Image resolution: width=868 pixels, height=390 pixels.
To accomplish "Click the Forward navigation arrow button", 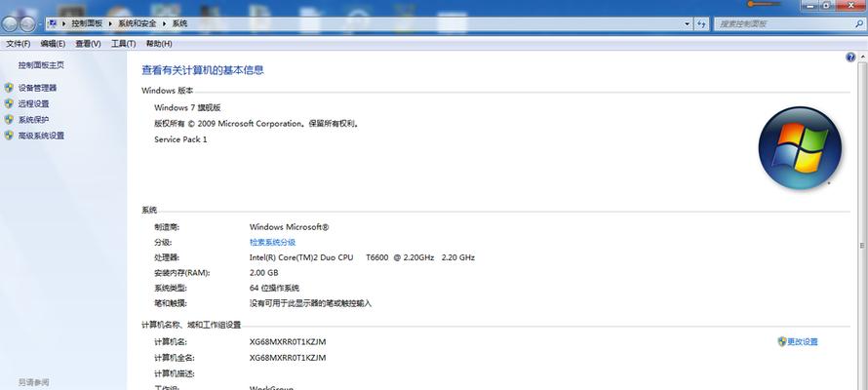I will point(27,23).
